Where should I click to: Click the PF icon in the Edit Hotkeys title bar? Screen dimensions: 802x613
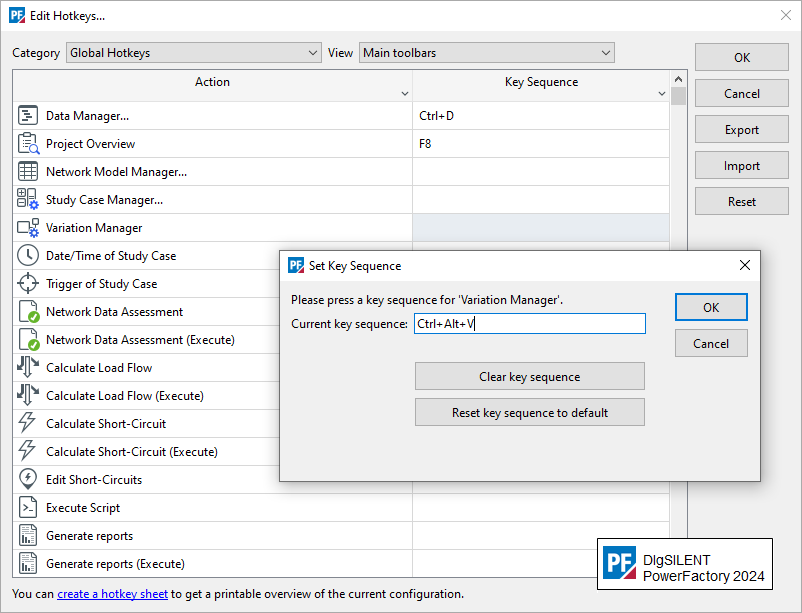point(17,15)
